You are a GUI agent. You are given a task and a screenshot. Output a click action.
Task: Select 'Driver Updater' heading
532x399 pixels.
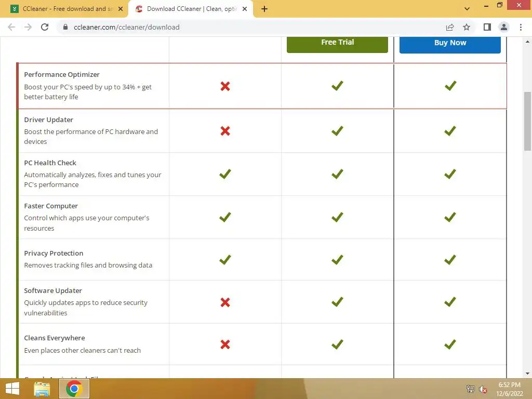click(x=48, y=120)
